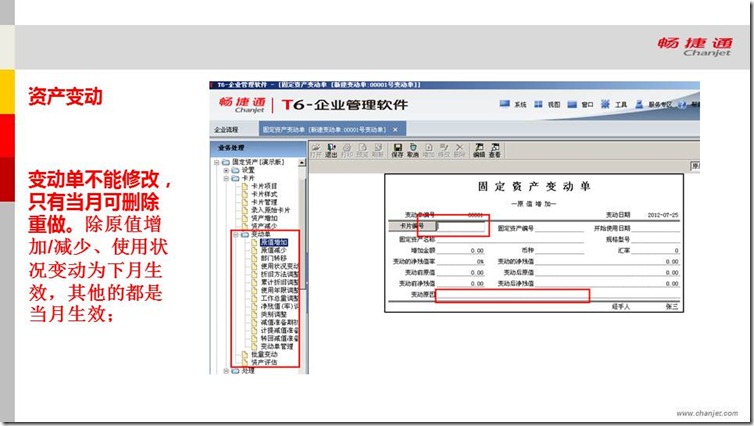Open 资产减少 in the tree
This screenshot has height=426, width=754.
[x=264, y=226]
